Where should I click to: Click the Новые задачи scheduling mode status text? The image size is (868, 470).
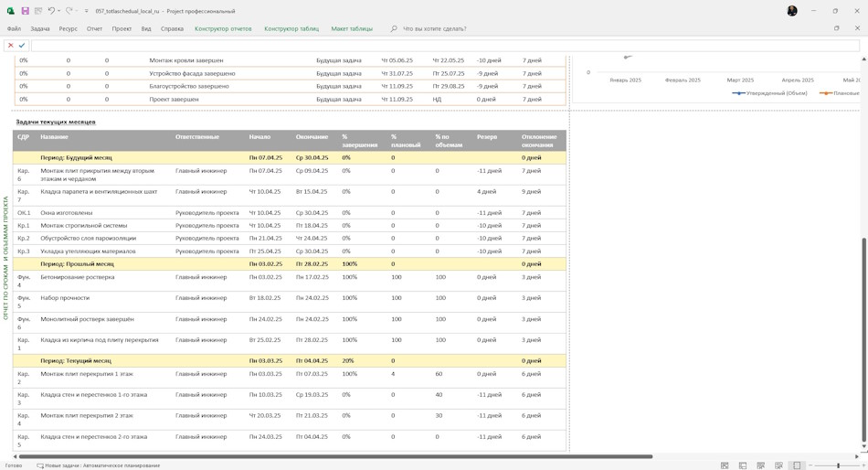pyautogui.click(x=98, y=465)
